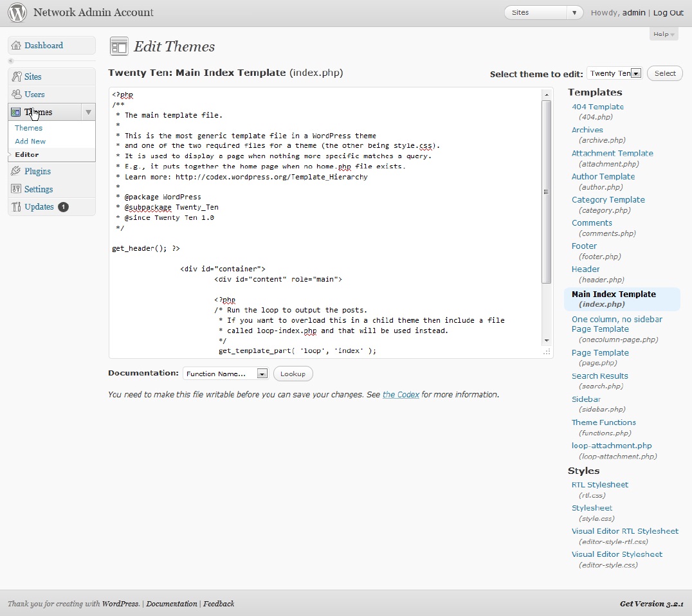Screen dimensions: 692x616
Task: Click the WordPress logo icon
Action: click(17, 12)
